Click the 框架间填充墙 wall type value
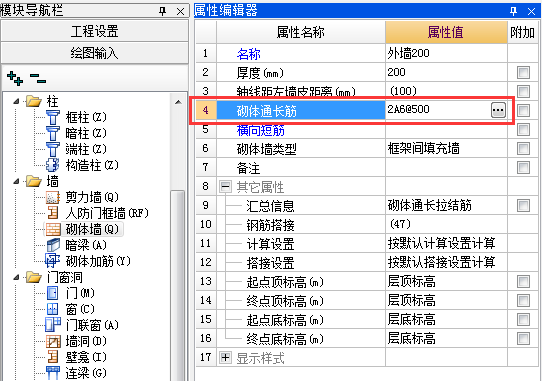 tap(446, 149)
